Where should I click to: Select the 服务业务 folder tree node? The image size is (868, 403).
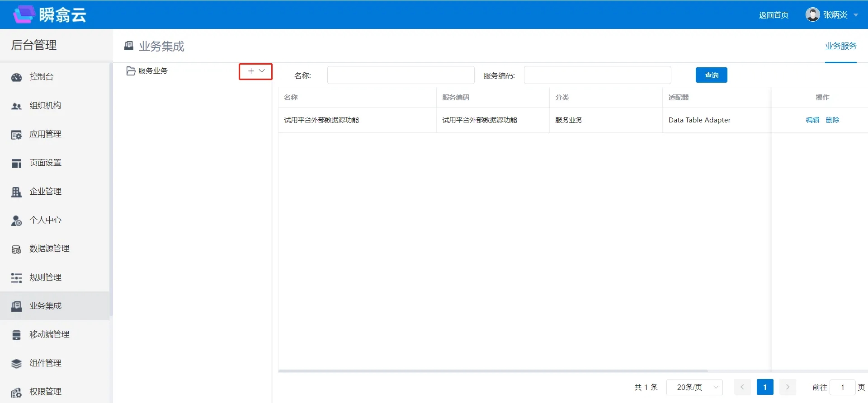[x=153, y=71]
